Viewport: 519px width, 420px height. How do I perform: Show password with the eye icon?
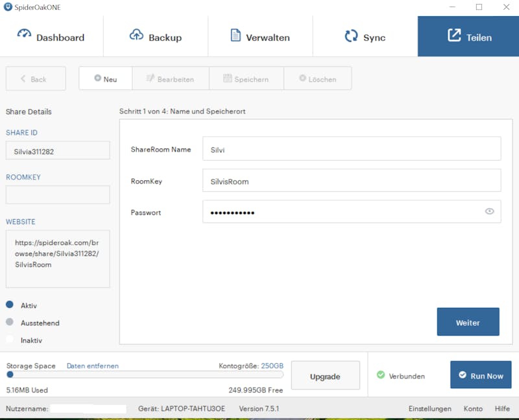tap(489, 211)
